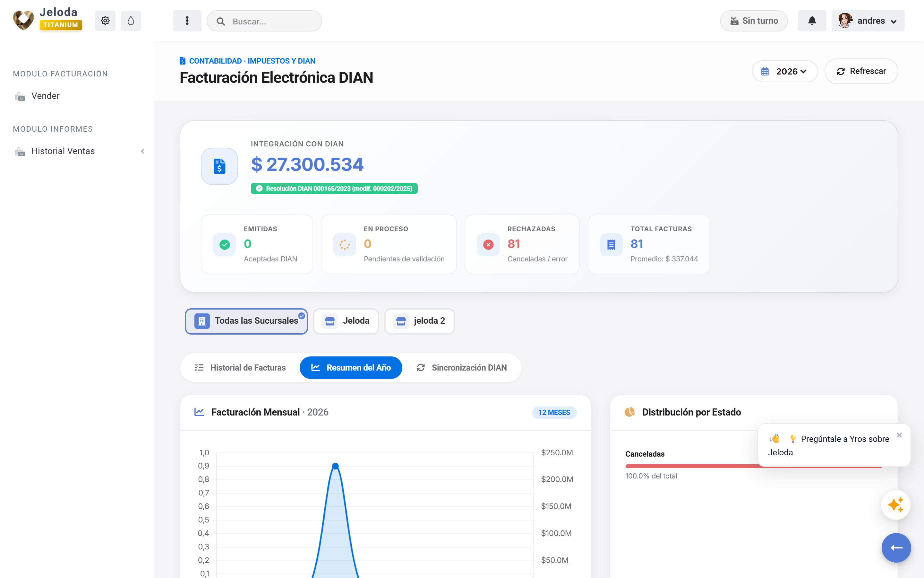The height and width of the screenshot is (578, 924).
Task: Click Promedio: $ 337.044 text
Action: point(664,259)
